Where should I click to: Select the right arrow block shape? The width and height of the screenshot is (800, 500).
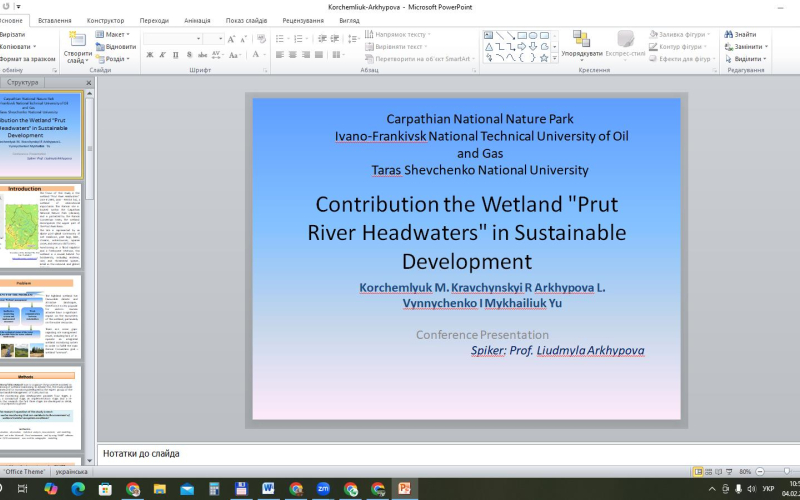(522, 47)
